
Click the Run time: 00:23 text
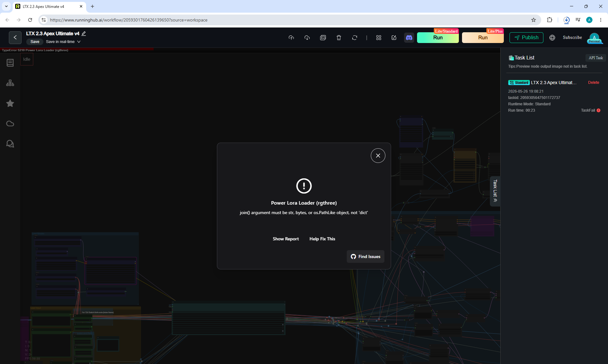[x=522, y=110]
